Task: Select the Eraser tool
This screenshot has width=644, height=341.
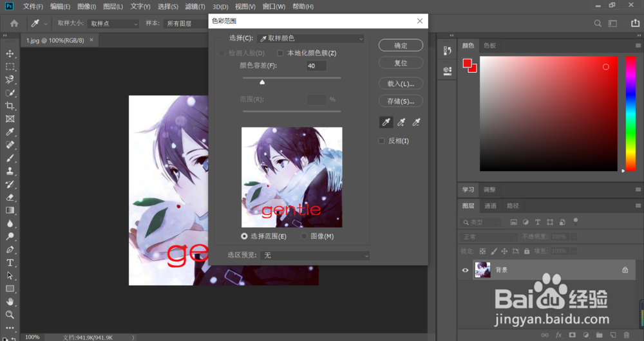Action: coord(10,198)
